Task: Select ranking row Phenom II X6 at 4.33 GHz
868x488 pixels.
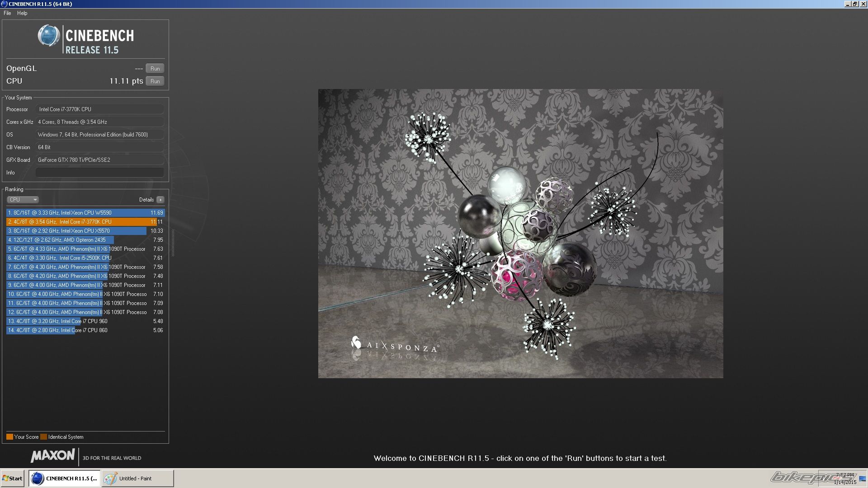Action: tap(85, 249)
